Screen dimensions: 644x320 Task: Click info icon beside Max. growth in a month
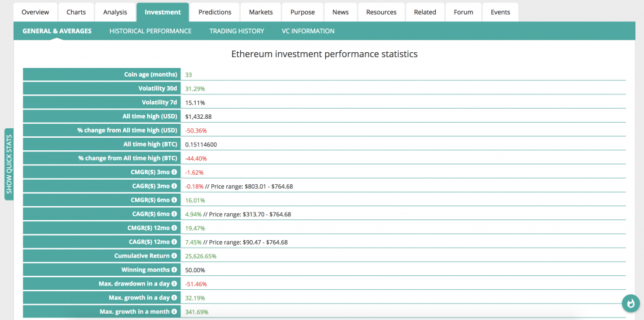pyautogui.click(x=174, y=312)
